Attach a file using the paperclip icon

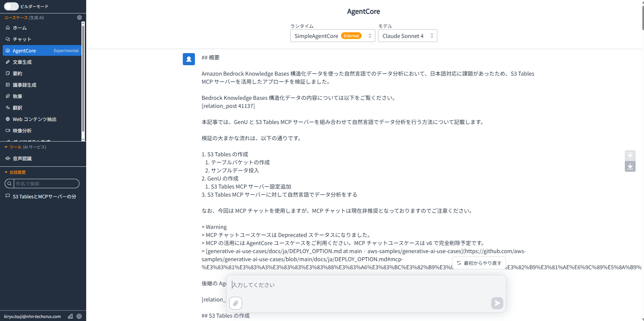[x=235, y=303]
